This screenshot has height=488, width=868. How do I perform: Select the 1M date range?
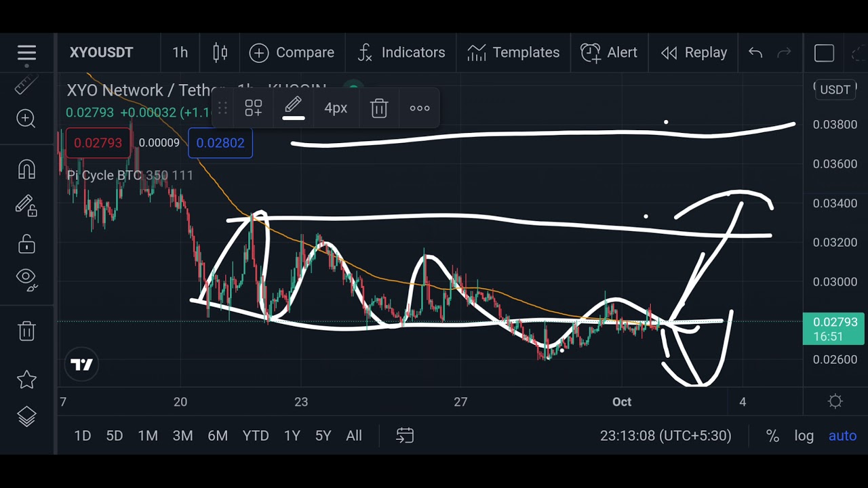click(148, 436)
